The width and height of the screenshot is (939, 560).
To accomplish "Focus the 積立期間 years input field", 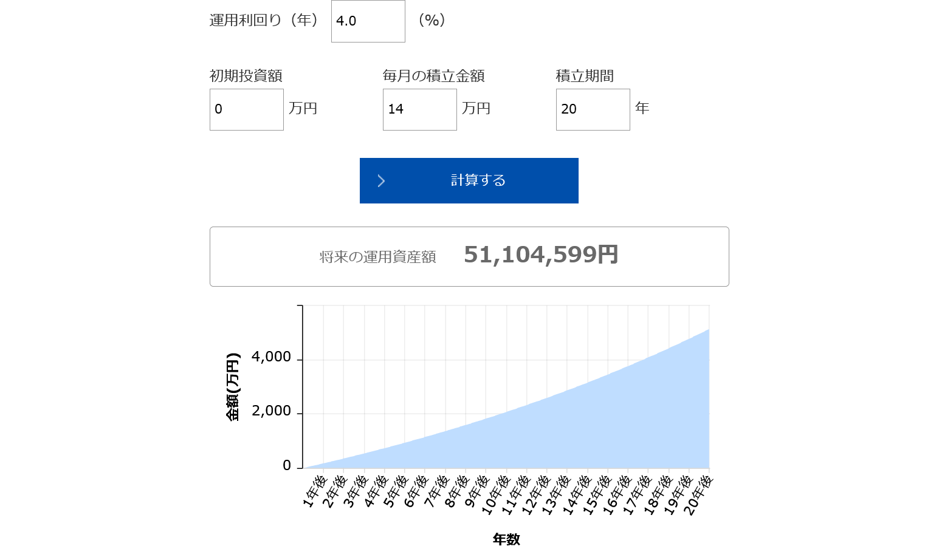I will (x=593, y=109).
